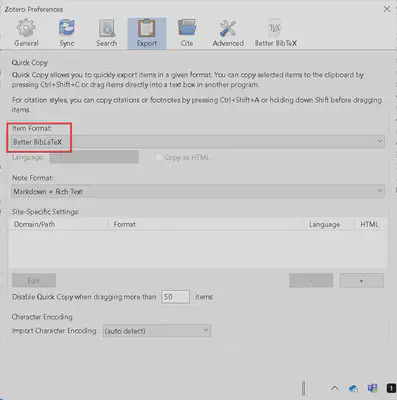Click the Site-Specific Settings label
The width and height of the screenshot is (397, 400).
45,212
